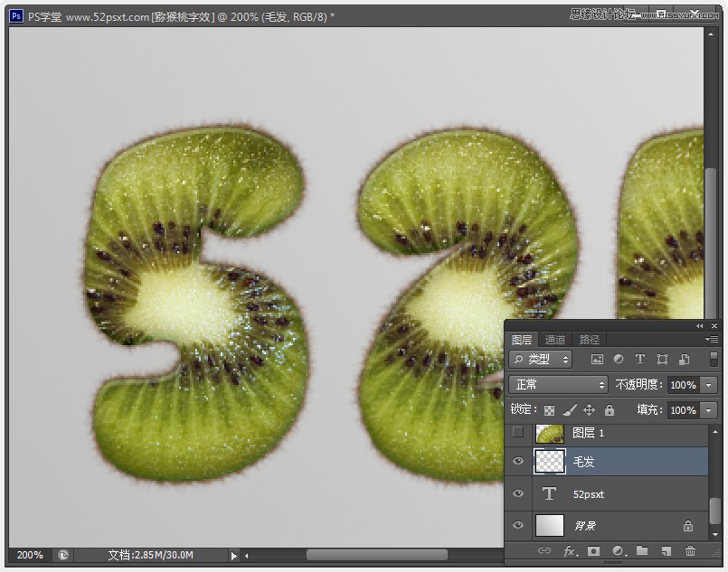Hide the 52psxt text layer
Viewport: 728px width, 572px height.
pos(518,493)
